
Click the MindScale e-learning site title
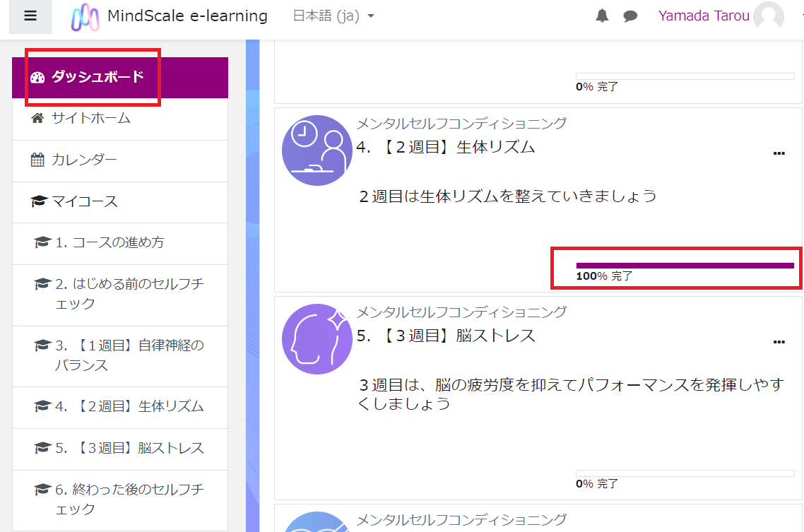tap(188, 16)
